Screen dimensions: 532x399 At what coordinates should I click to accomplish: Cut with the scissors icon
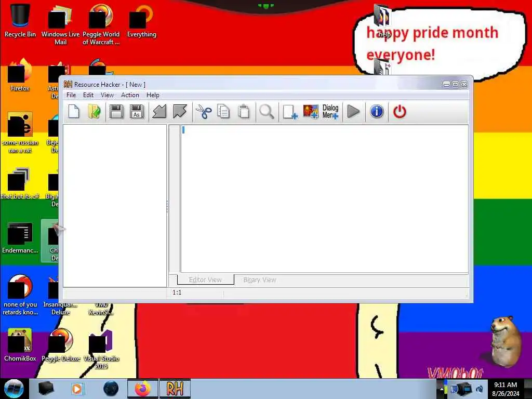click(204, 112)
